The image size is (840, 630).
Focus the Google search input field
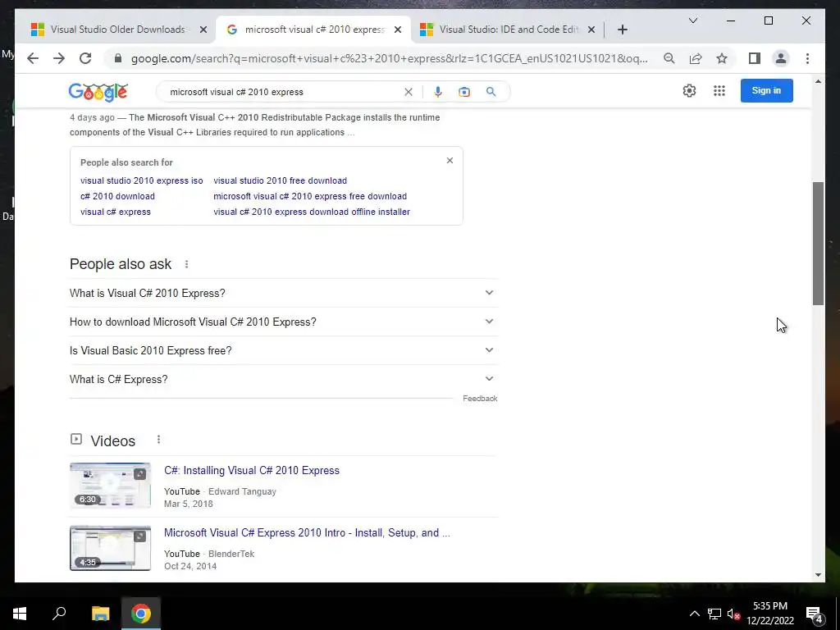point(284,92)
